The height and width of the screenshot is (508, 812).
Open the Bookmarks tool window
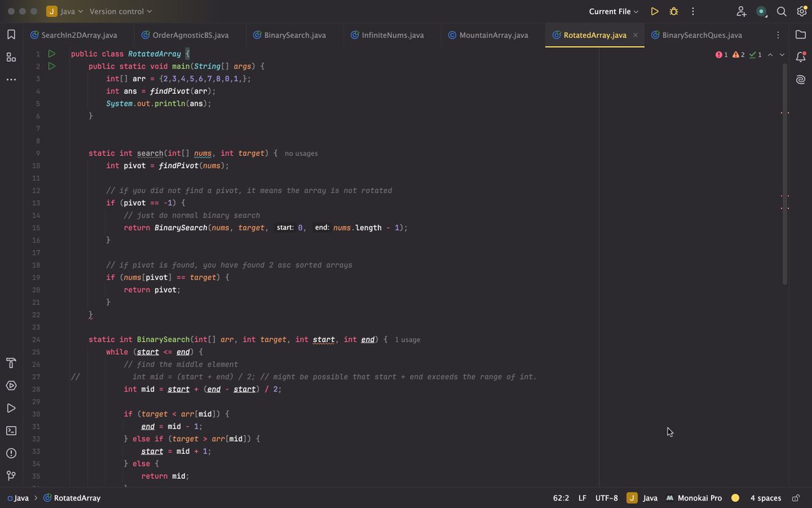(11, 35)
